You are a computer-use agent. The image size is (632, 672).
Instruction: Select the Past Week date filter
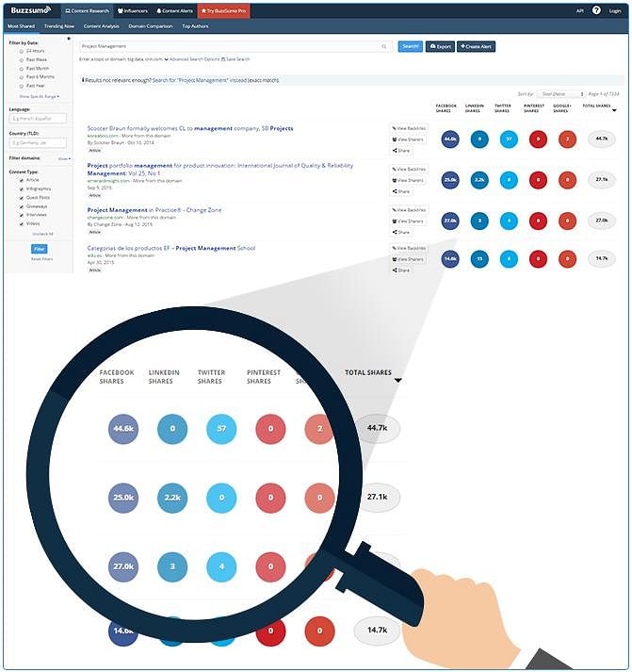click(22, 59)
